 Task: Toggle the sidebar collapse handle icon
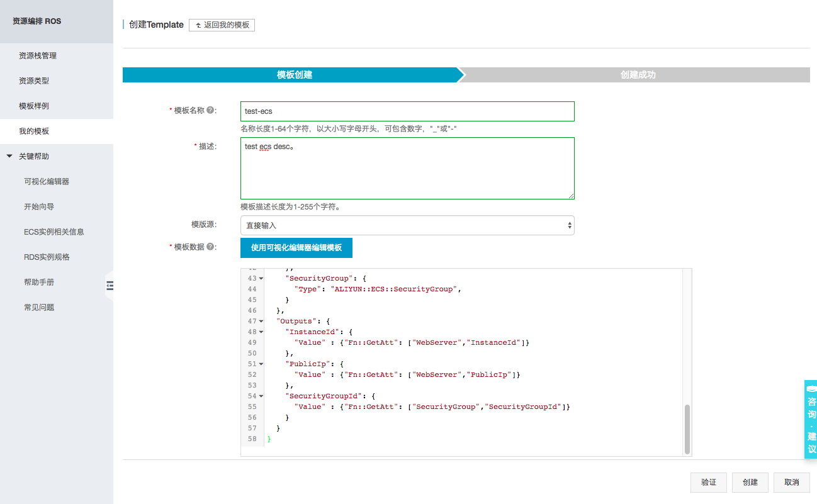[x=110, y=286]
